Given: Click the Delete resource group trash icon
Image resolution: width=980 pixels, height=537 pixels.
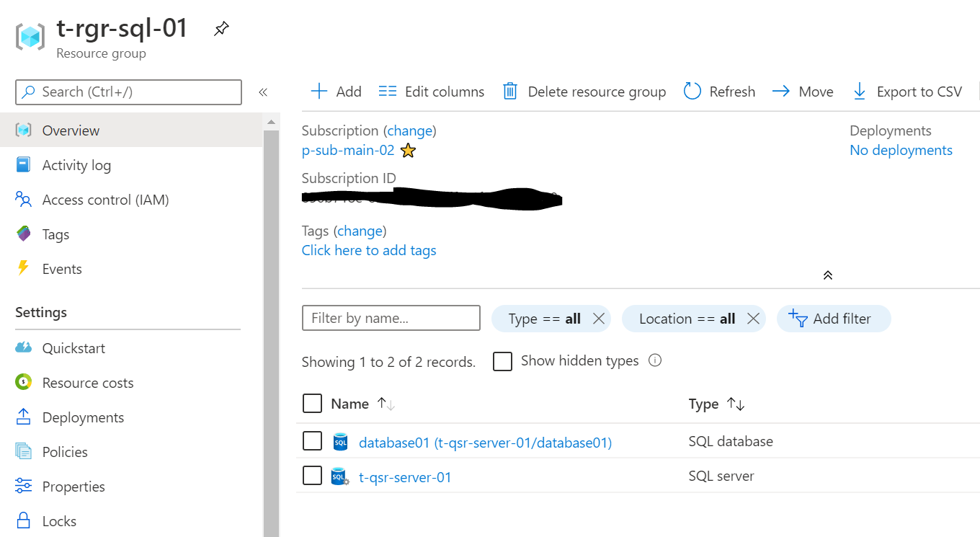Looking at the screenshot, I should (x=510, y=92).
